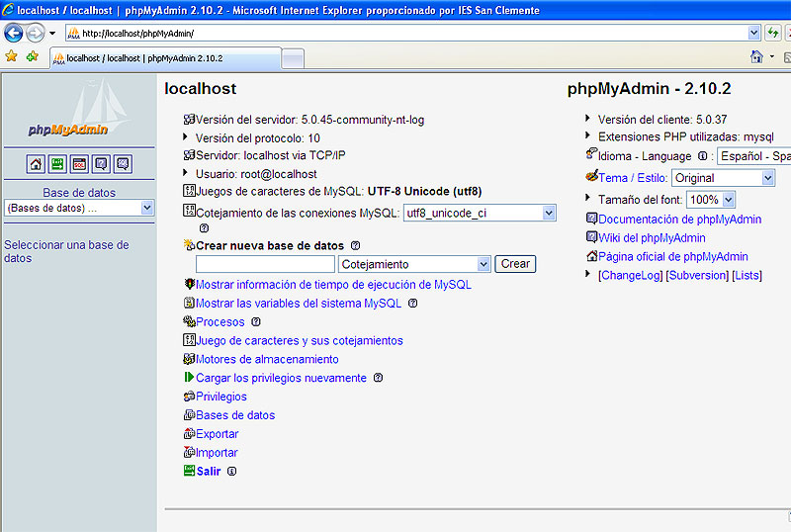Click Seleccionar una base de datos link
Viewport: 791px width, 532px height.
pyautogui.click(x=66, y=251)
